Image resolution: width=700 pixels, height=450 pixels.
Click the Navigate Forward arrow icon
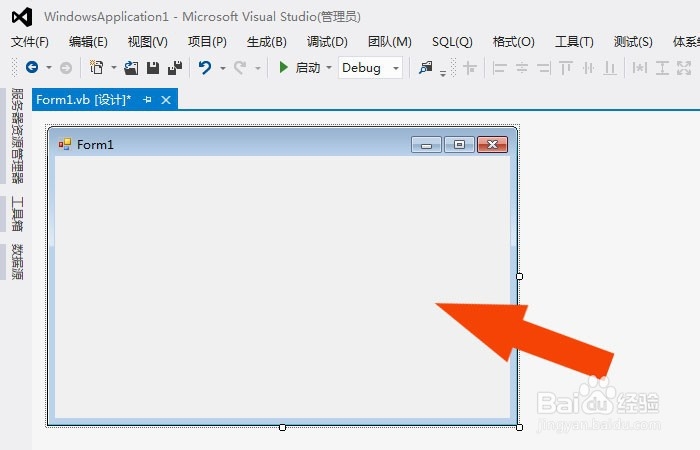(x=66, y=68)
